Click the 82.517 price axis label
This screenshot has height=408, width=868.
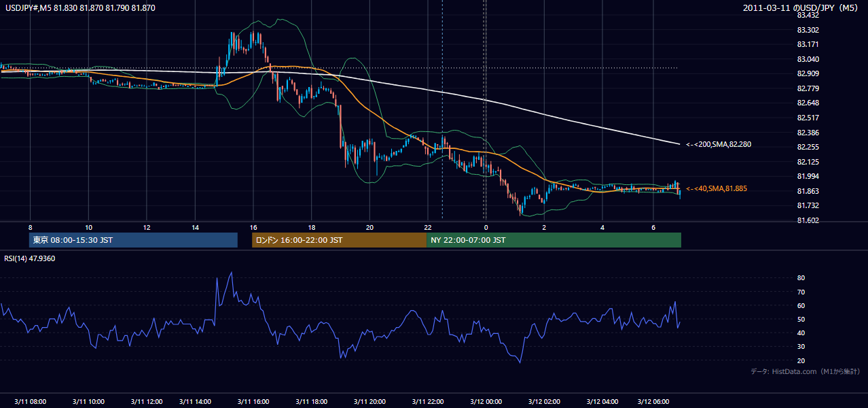(808, 118)
